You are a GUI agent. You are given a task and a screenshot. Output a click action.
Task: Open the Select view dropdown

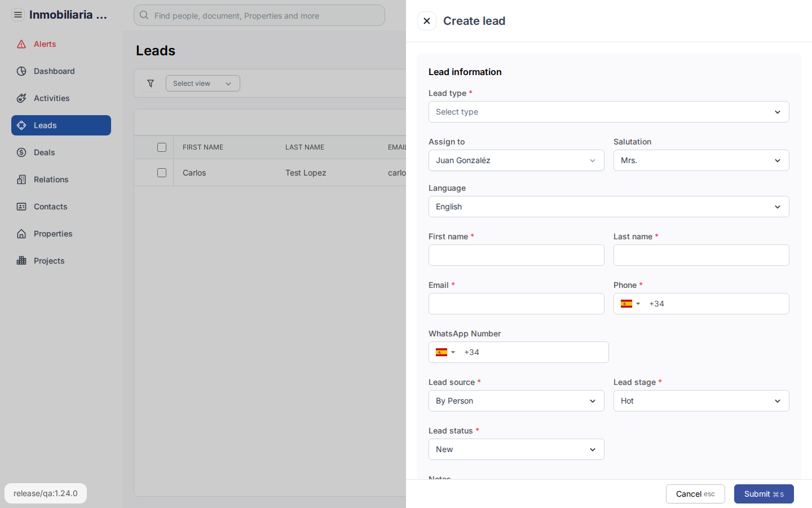[x=202, y=84]
